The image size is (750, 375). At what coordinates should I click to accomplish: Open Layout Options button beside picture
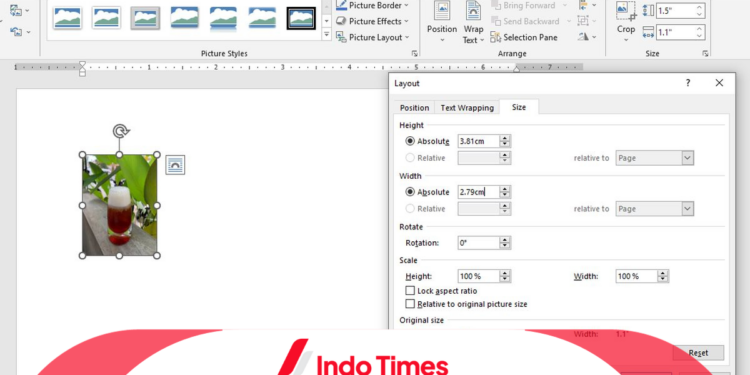175,165
